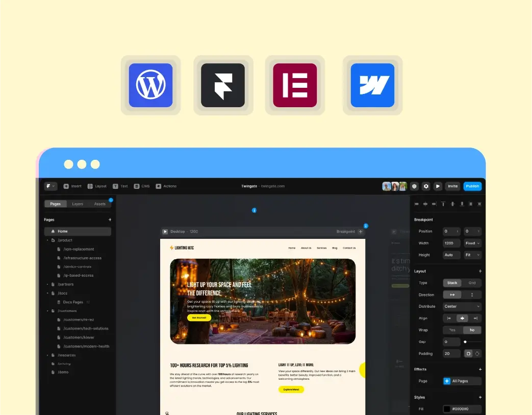Click the Framer logo tile

click(x=223, y=85)
